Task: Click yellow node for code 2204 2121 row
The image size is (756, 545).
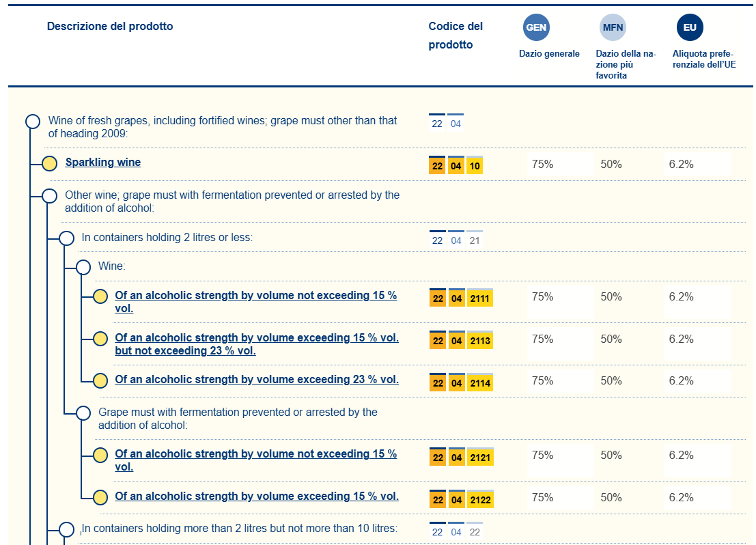Action: pos(100,455)
